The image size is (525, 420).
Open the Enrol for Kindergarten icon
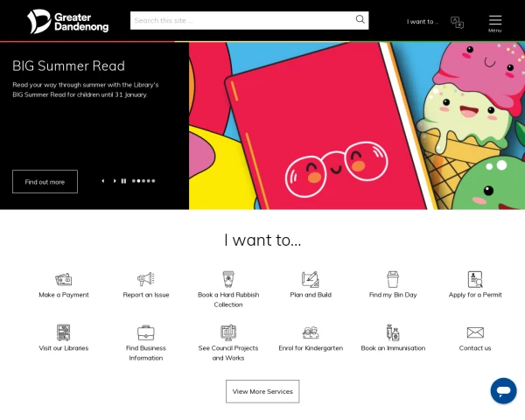point(311,332)
